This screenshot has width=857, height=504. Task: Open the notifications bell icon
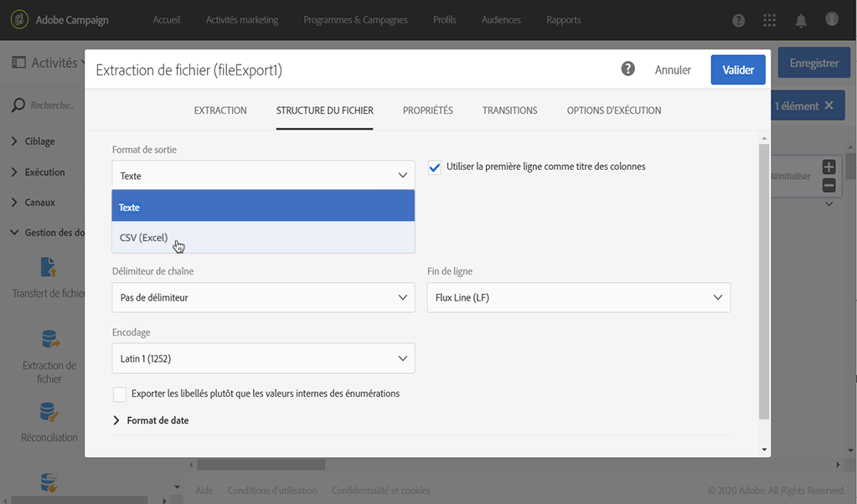click(x=801, y=20)
